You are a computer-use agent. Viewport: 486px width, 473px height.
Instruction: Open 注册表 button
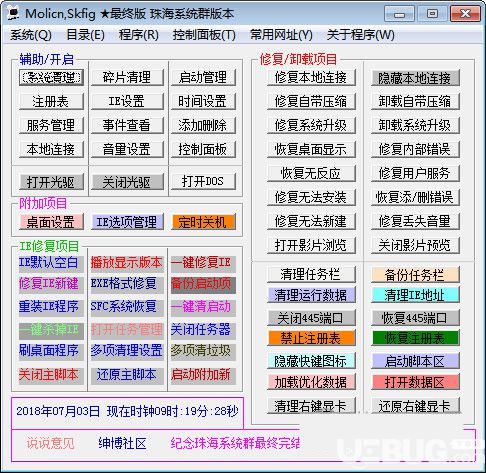coord(51,101)
